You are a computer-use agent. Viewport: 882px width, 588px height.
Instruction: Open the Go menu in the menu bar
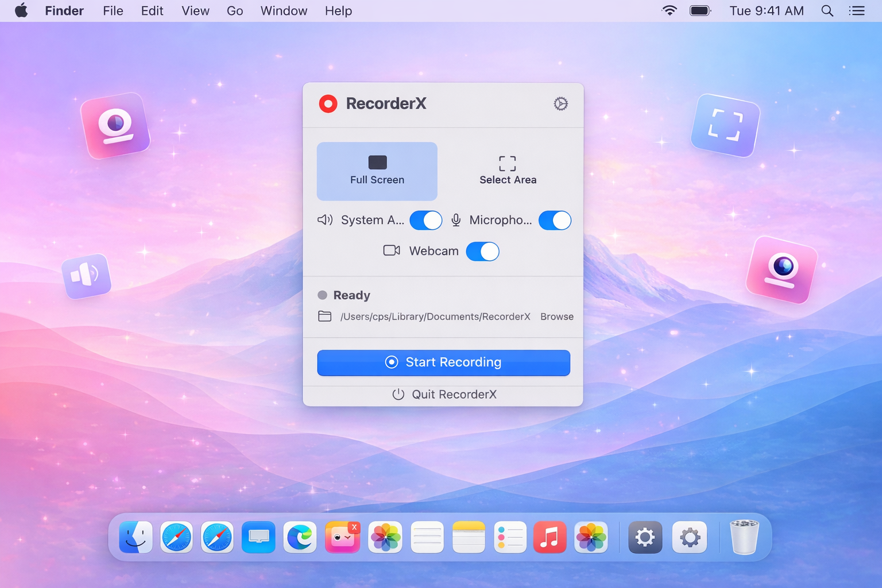[x=235, y=10]
